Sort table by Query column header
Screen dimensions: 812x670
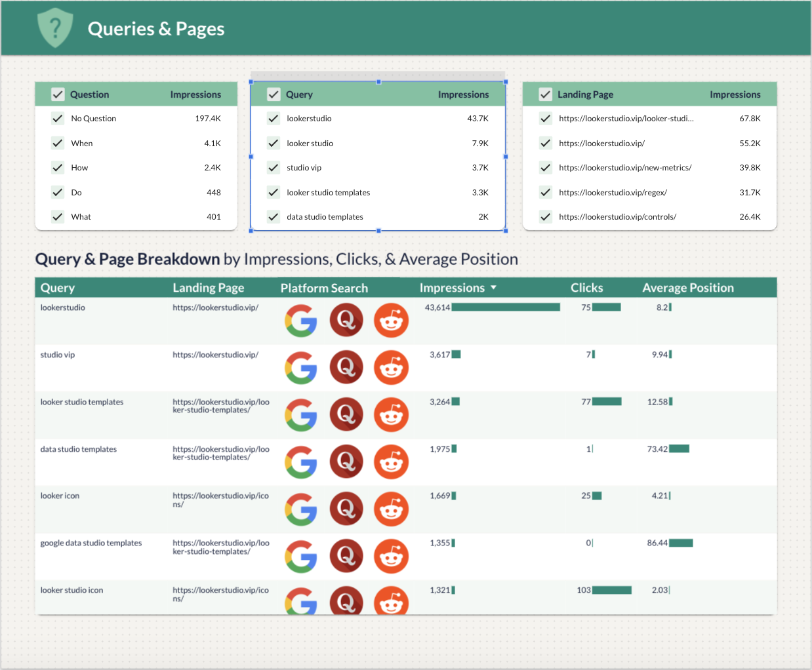click(58, 288)
